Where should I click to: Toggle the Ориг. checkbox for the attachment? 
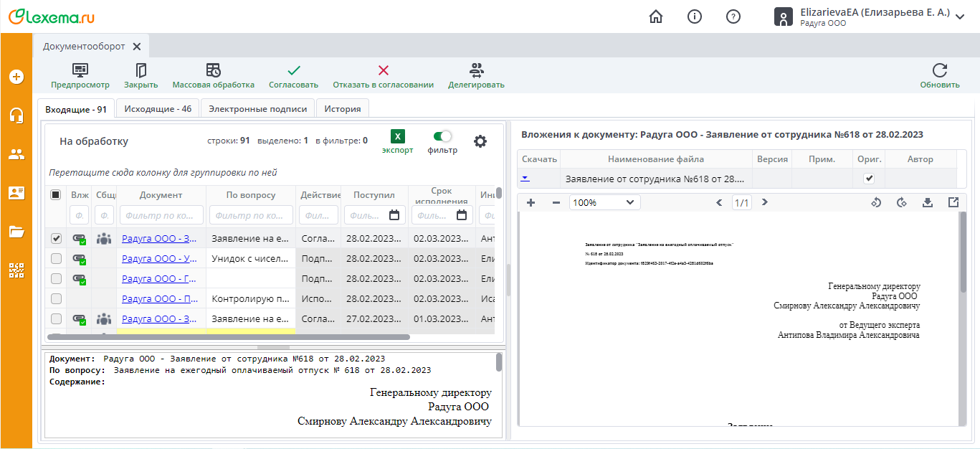pos(869,178)
